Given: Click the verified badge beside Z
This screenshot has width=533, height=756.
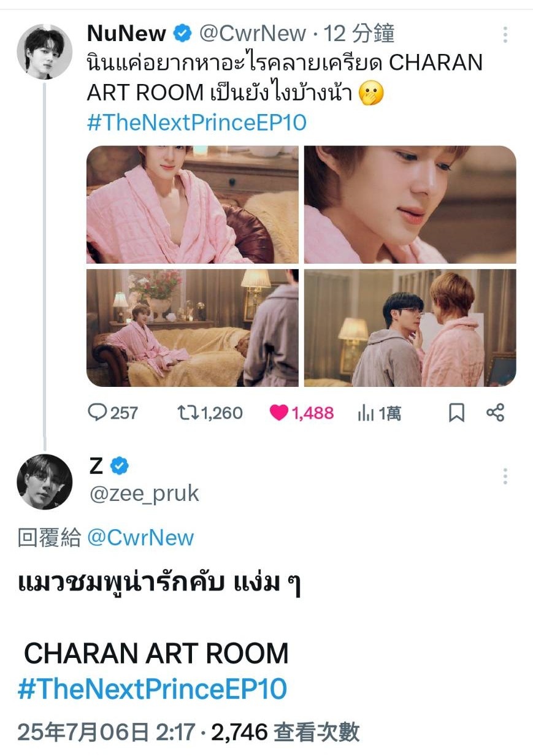Looking at the screenshot, I should 120,467.
